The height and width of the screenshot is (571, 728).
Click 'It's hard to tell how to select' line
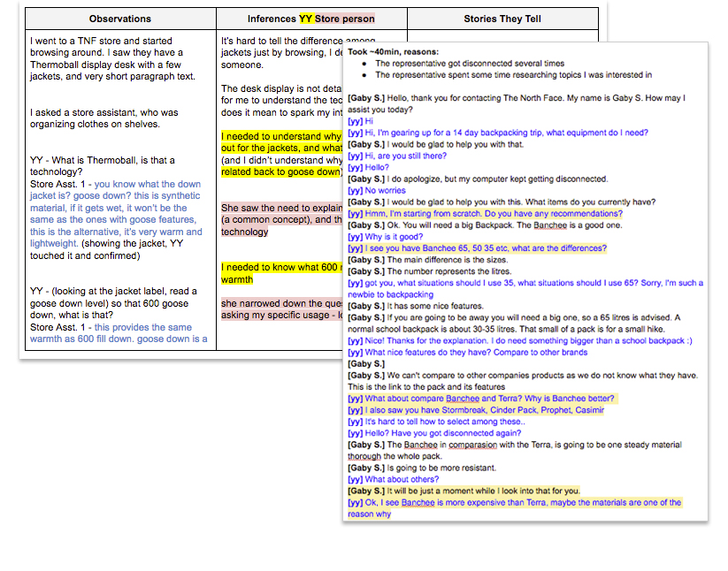point(436,423)
